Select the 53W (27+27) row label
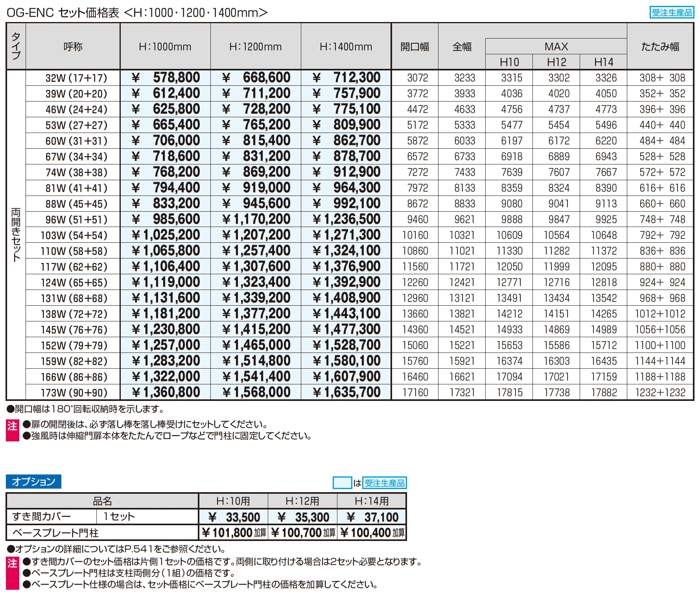 coord(76,125)
